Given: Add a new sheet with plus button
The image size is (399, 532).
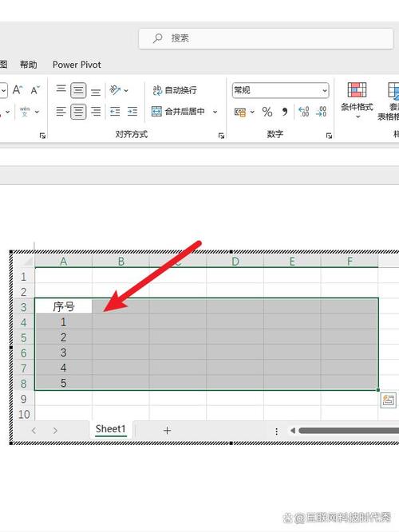Looking at the screenshot, I should pos(167,431).
